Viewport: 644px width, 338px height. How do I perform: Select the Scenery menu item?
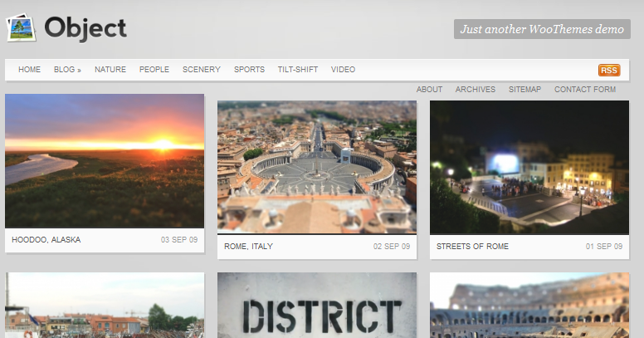tap(201, 70)
